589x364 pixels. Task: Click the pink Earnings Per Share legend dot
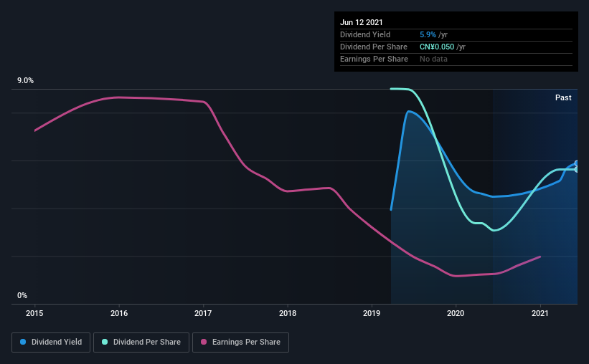tap(204, 342)
